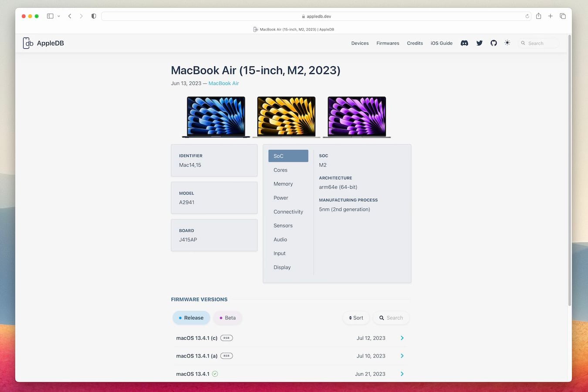Viewport: 588px width, 392px height.
Task: Expand the macOS 13.4.1 (c) row chevron
Action: 402,338
